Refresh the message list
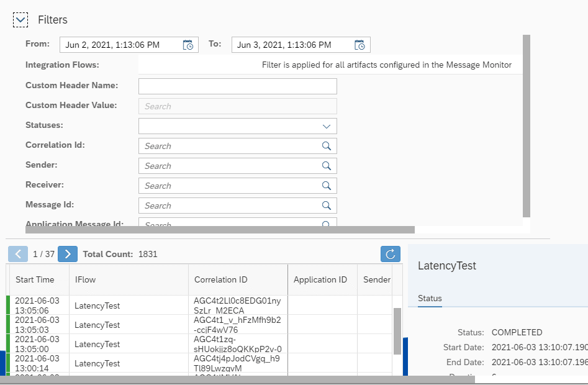 (391, 254)
